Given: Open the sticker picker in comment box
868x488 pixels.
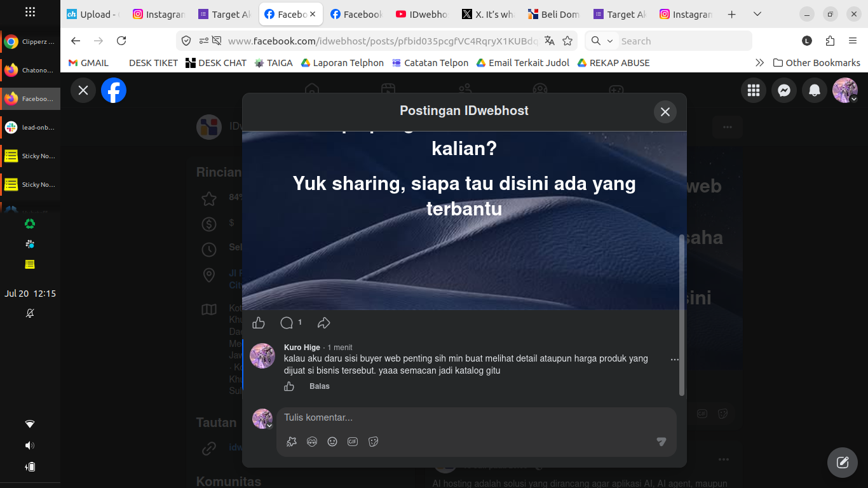Looking at the screenshot, I should point(373,442).
